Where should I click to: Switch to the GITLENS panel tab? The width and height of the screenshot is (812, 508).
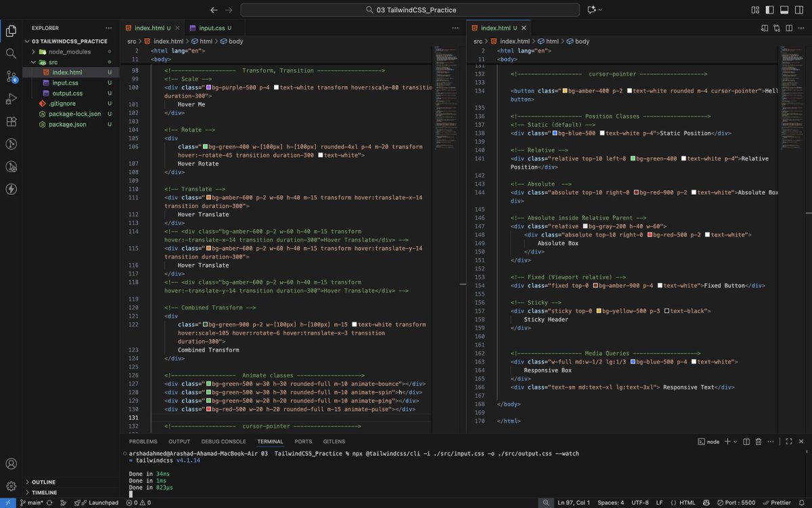(335, 441)
